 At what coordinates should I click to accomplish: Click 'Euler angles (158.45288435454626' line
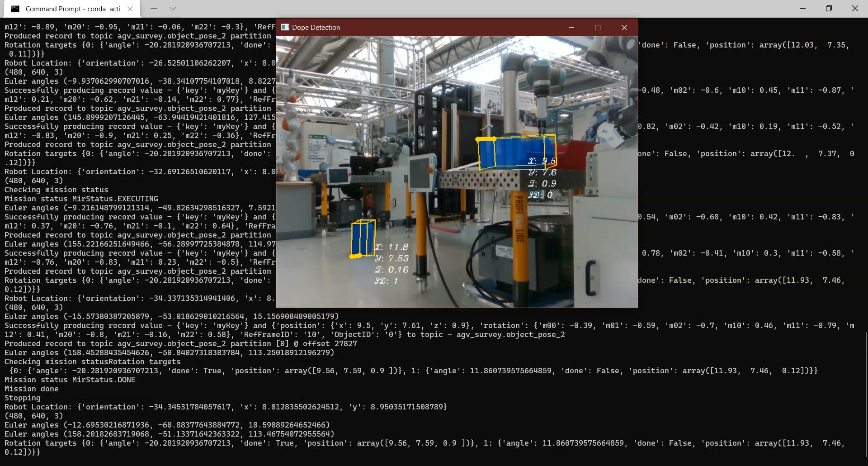coord(170,352)
